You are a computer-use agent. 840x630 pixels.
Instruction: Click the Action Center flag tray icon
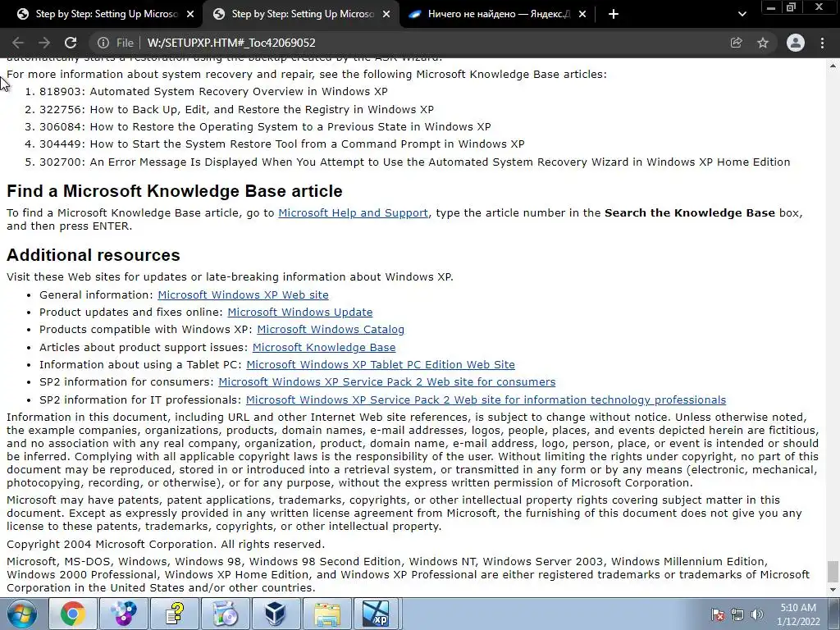click(x=718, y=614)
